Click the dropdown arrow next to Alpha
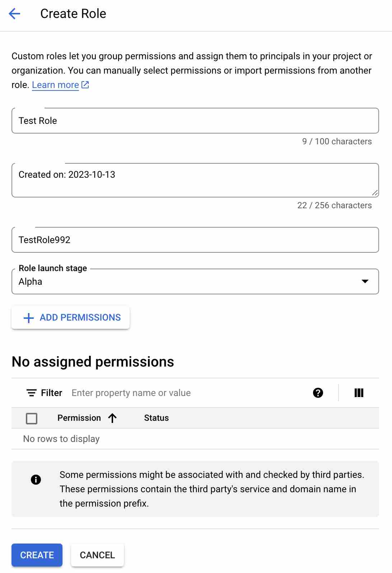This screenshot has width=392, height=573. click(x=365, y=281)
